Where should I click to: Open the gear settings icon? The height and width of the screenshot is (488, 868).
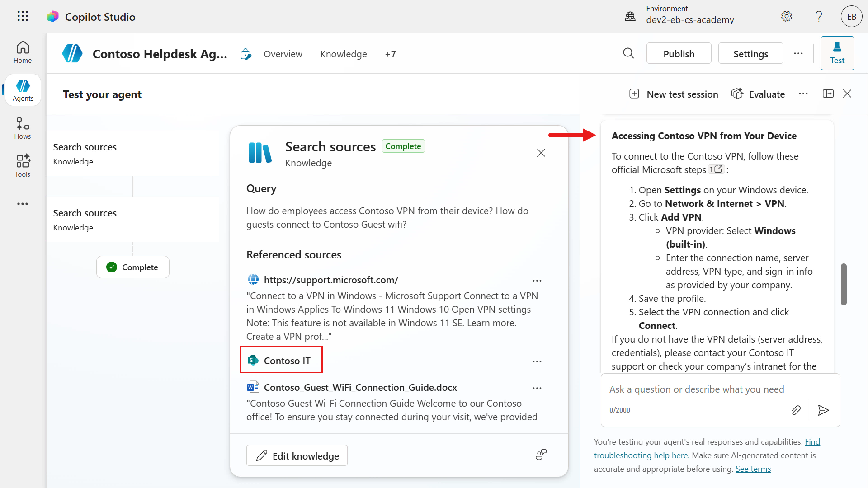pos(787,16)
